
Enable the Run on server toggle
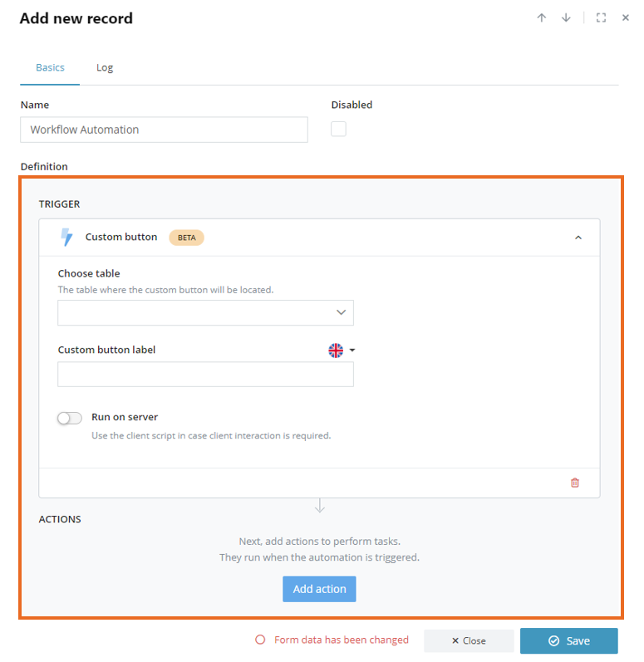(x=70, y=418)
